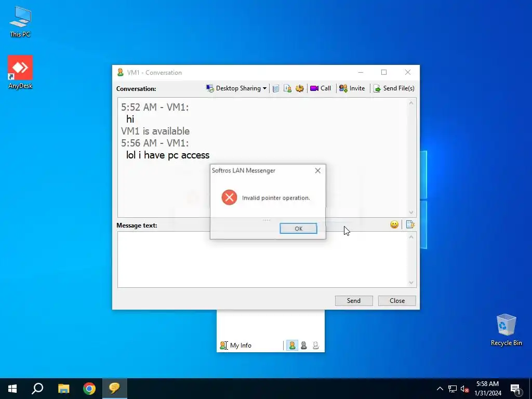Click the '5:52 AM - VM1:' header line
Image resolution: width=532 pixels, height=399 pixels.
tap(155, 107)
